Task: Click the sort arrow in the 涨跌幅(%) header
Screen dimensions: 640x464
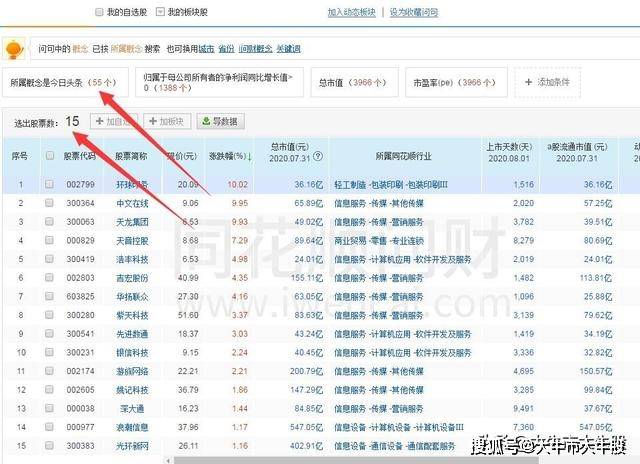Action: pyautogui.click(x=249, y=156)
